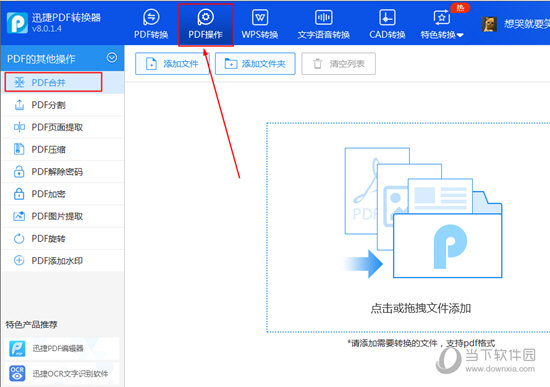Click the PDF压缩 compress icon
550x387 pixels.
pos(19,149)
